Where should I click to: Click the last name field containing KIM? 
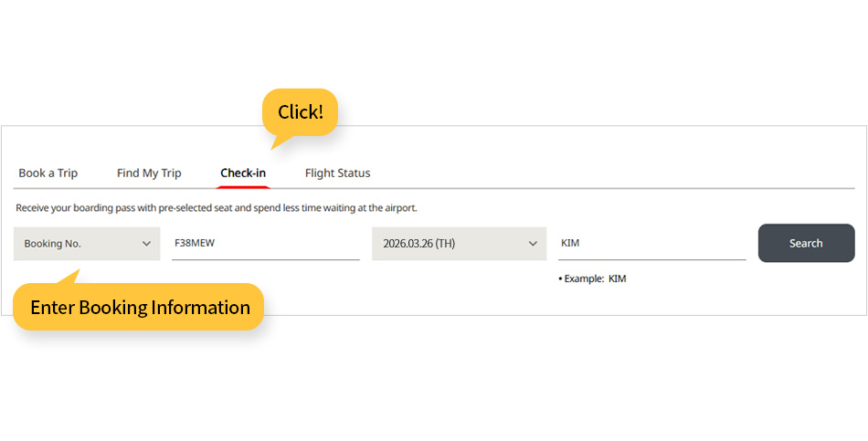(651, 244)
